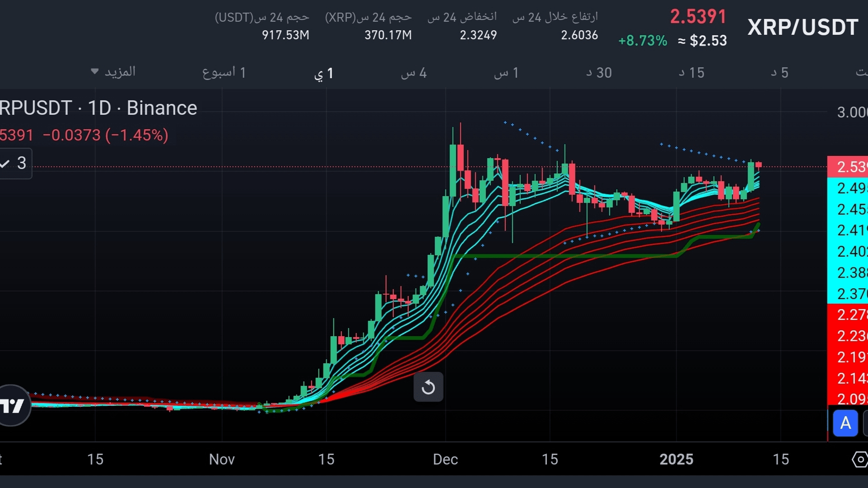The height and width of the screenshot is (488, 868).
Task: Click the 2025 marker on time axis
Action: click(x=676, y=460)
